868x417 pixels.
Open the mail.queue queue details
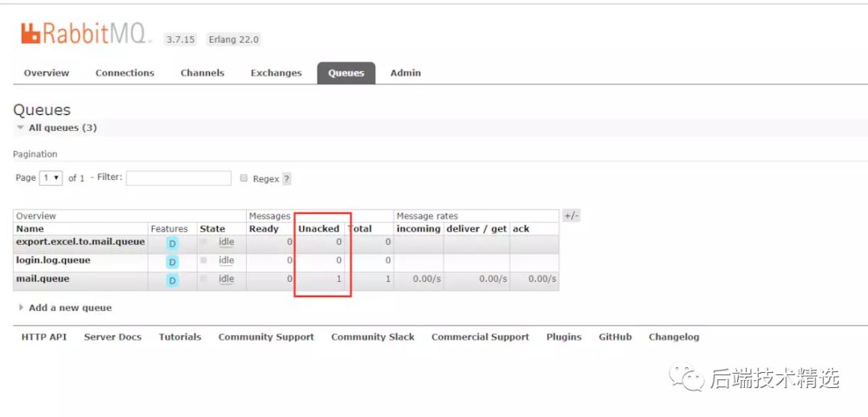[x=43, y=279]
